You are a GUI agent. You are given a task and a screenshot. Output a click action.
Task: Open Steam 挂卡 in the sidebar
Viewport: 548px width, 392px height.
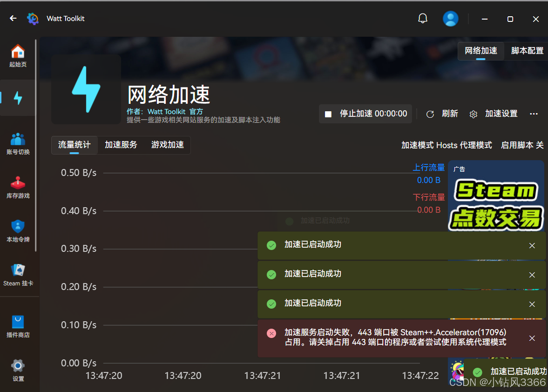pos(18,275)
